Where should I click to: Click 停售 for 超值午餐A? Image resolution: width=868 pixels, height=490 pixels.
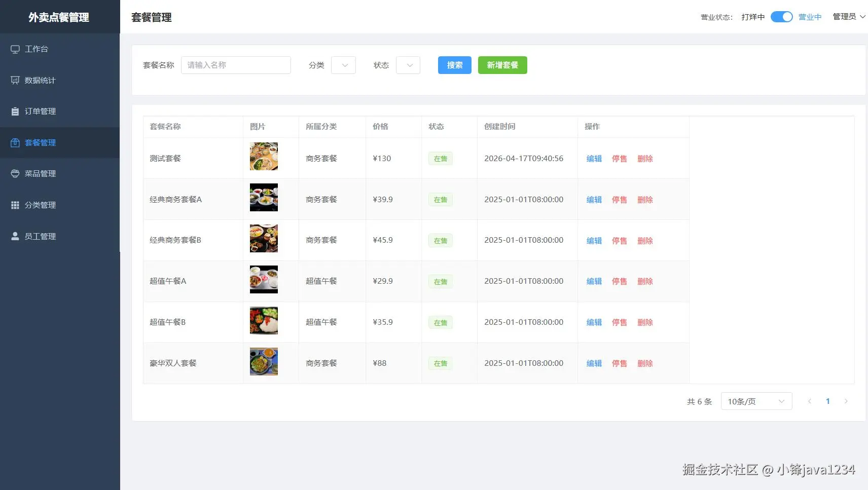click(x=620, y=281)
